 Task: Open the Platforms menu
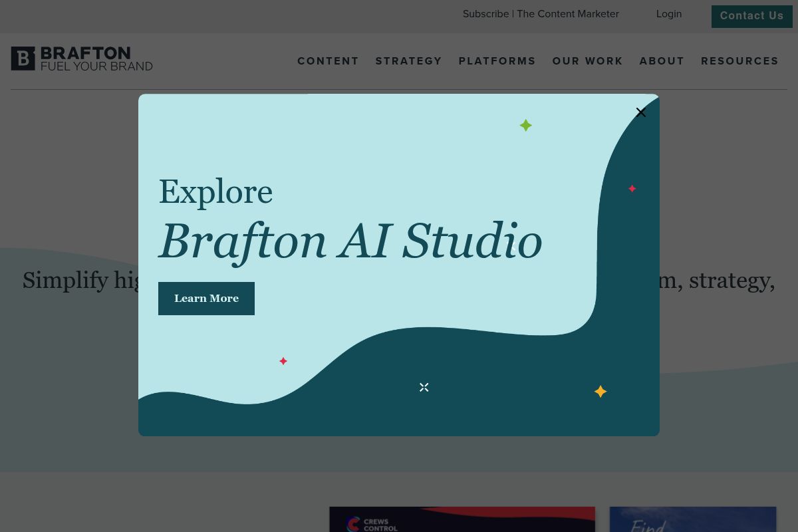coord(497,61)
